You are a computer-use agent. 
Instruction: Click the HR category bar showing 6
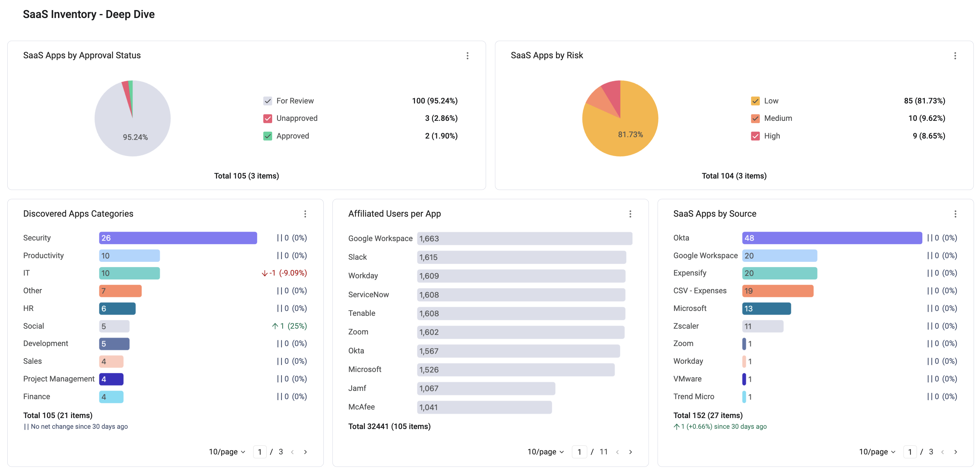pyautogui.click(x=117, y=309)
